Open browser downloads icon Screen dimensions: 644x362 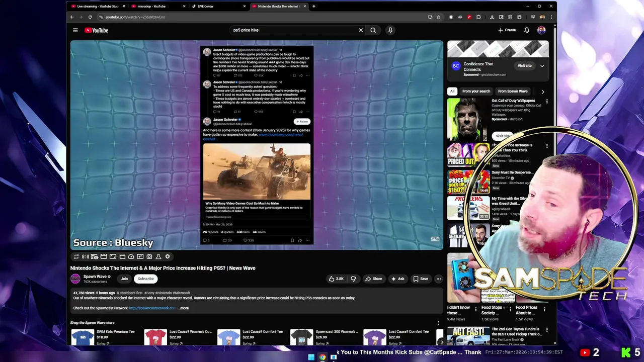click(492, 17)
